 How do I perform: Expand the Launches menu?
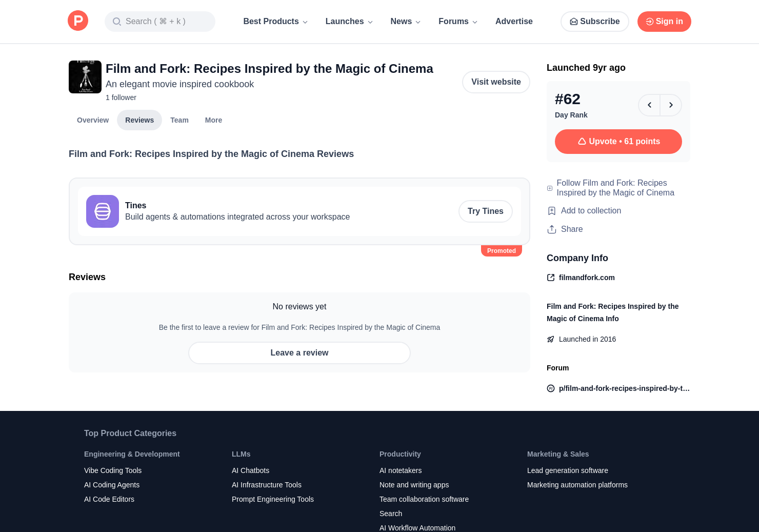pos(349,22)
